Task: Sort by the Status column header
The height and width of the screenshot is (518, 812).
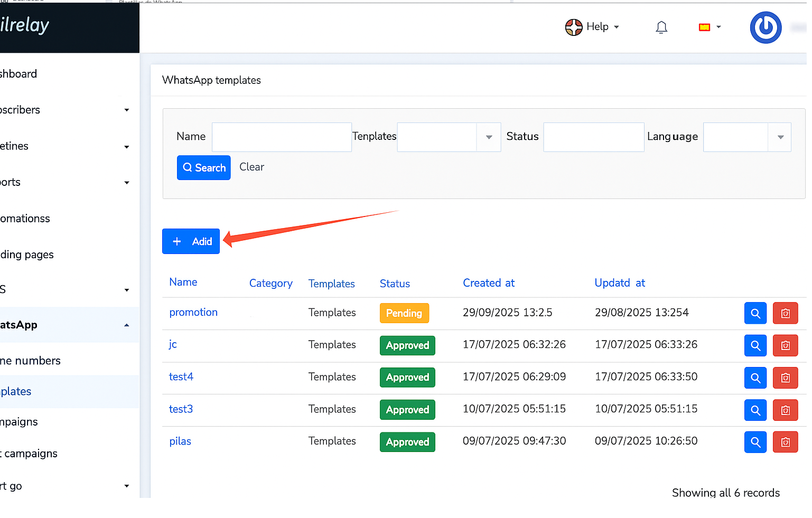Action: click(395, 284)
